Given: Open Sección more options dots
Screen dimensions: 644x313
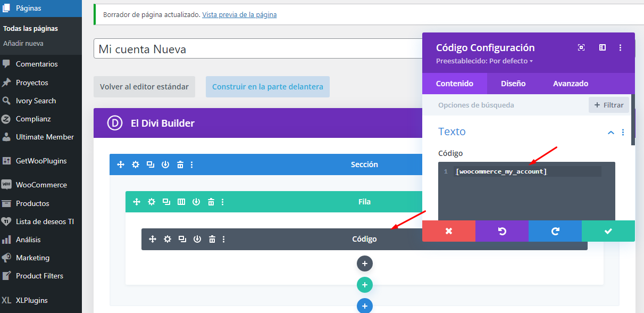Looking at the screenshot, I should click(x=192, y=164).
